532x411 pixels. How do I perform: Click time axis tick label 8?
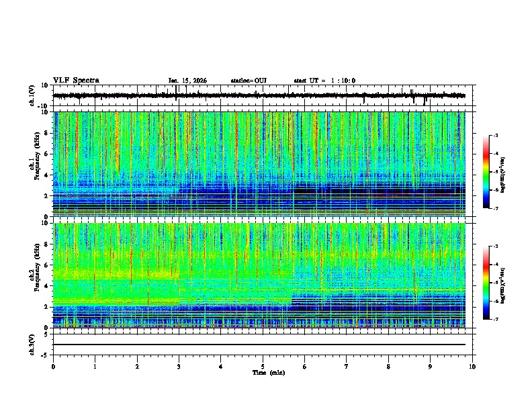(x=388, y=367)
